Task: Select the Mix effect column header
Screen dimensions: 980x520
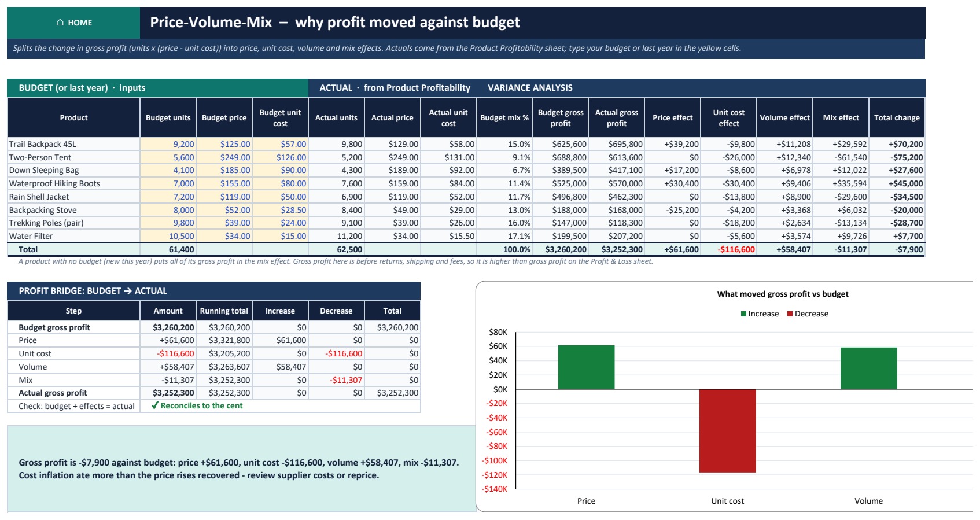Action: tap(841, 117)
